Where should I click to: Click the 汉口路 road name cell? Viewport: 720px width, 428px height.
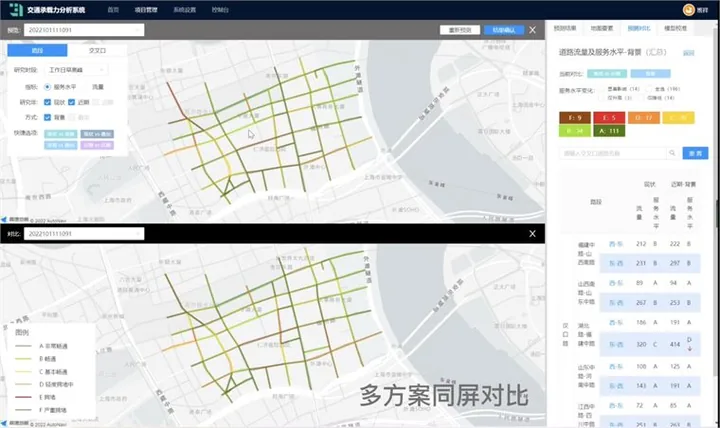pyautogui.click(x=565, y=335)
